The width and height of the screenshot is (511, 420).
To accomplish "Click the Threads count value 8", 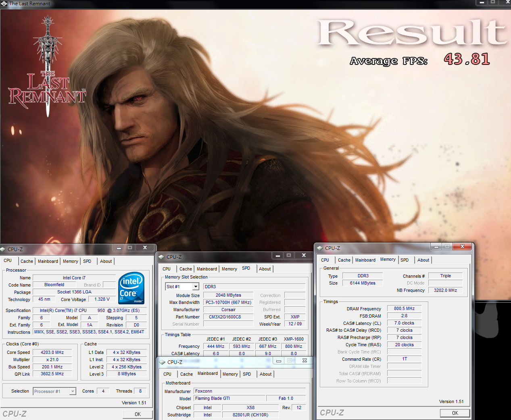I will [140, 391].
